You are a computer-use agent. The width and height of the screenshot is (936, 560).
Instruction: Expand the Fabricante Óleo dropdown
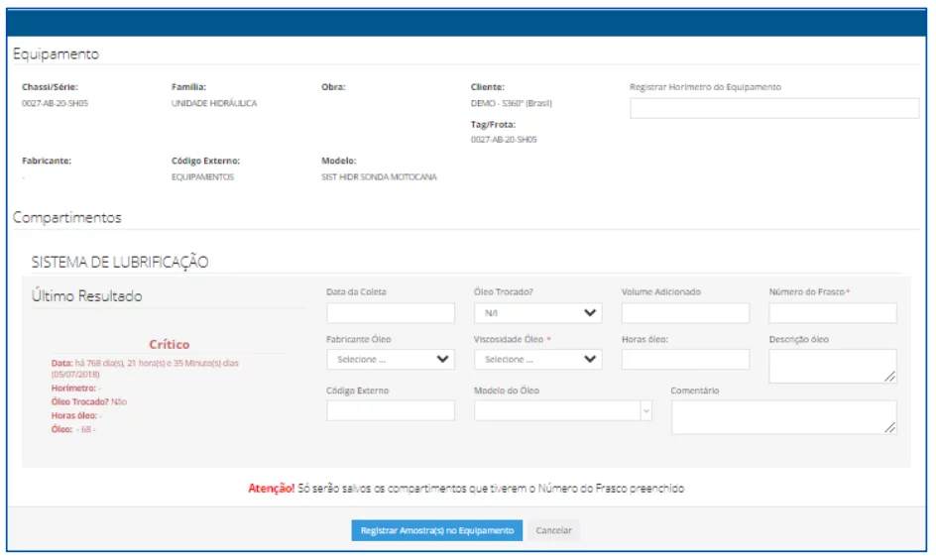point(390,360)
